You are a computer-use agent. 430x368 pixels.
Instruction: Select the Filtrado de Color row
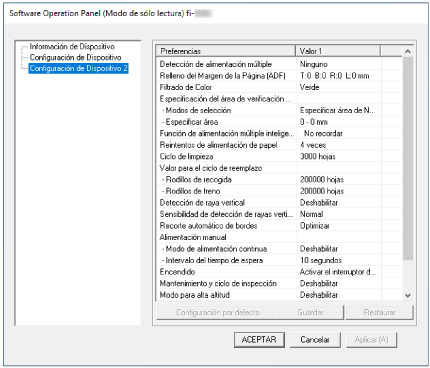coord(279,87)
